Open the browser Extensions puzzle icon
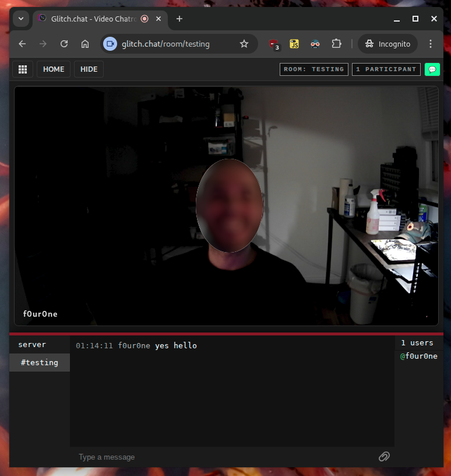Viewport: 451px width, 476px height. click(x=336, y=44)
